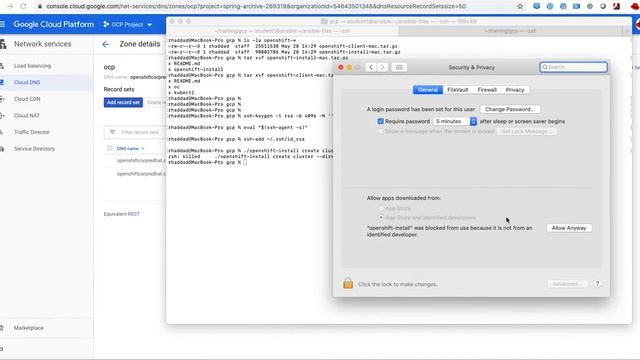Click Allow Anyway for openshift-install
Screen dimensions: 640x360
point(569,228)
